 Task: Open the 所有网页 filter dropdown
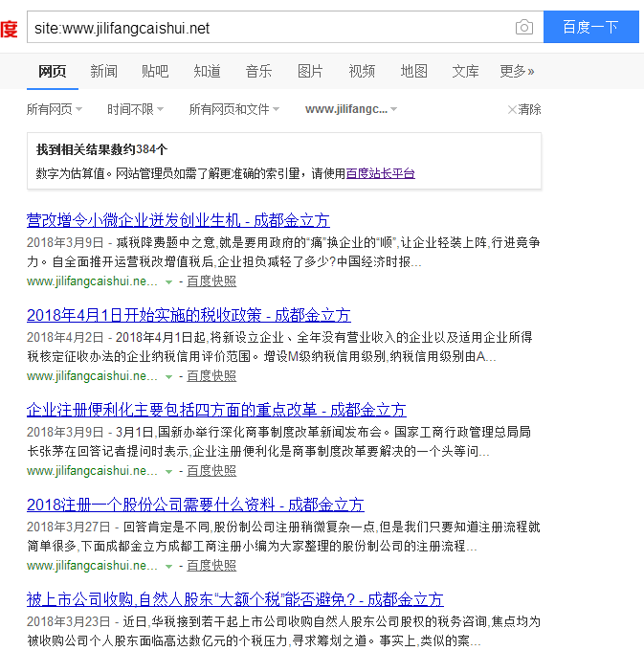55,109
